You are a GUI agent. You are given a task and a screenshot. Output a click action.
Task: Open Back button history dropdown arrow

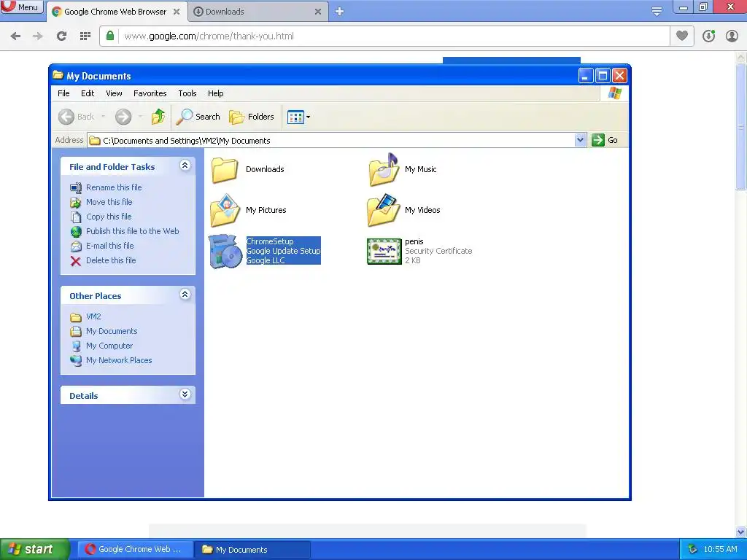coord(104,117)
